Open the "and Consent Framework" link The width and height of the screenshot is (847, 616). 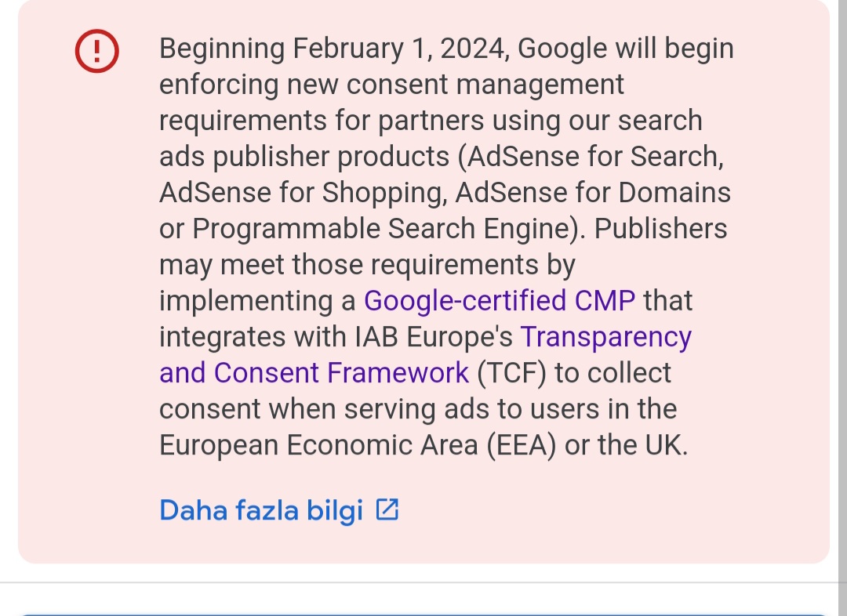[x=314, y=373]
